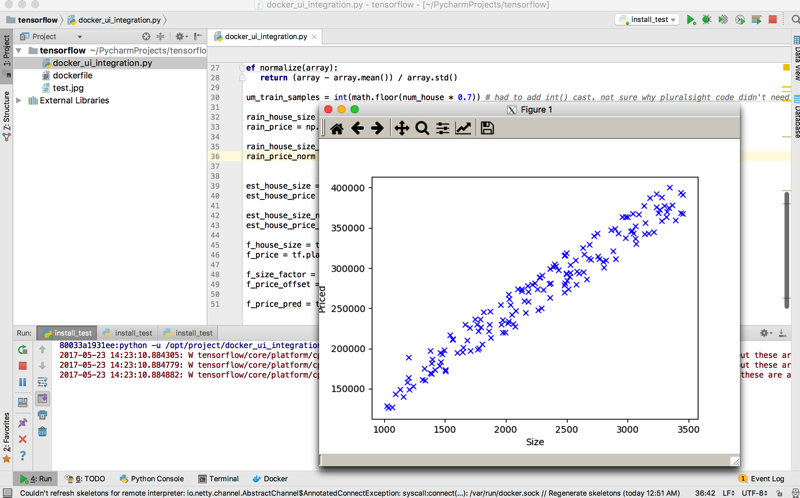This screenshot has height=498, width=800.
Task: Open the 2: Favorites side tab
Action: (x=6, y=438)
